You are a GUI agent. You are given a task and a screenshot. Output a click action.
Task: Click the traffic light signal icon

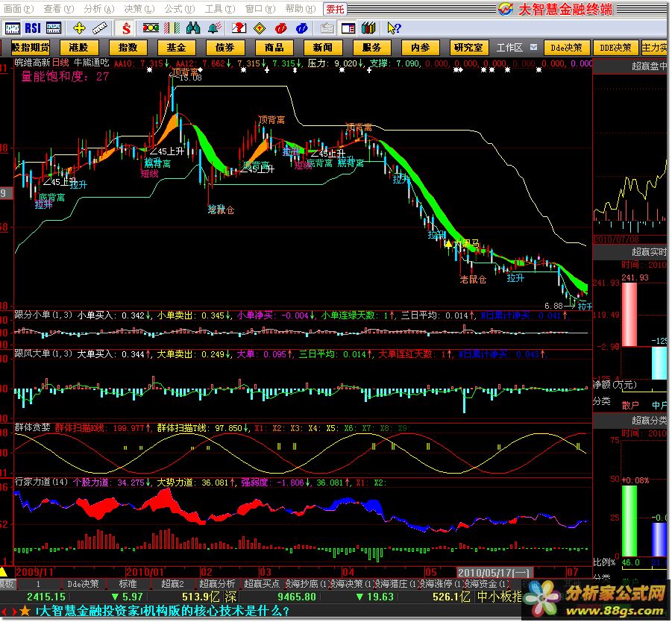pos(151,28)
